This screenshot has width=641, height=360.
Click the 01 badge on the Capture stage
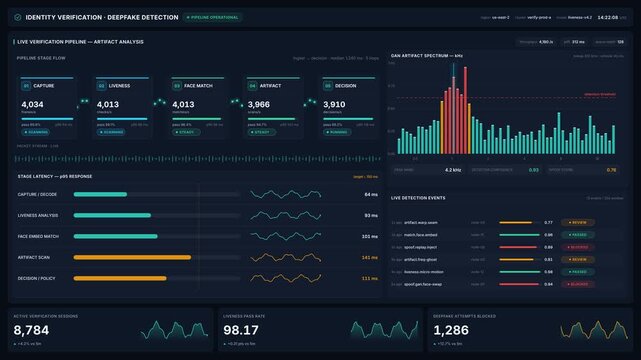point(26,86)
